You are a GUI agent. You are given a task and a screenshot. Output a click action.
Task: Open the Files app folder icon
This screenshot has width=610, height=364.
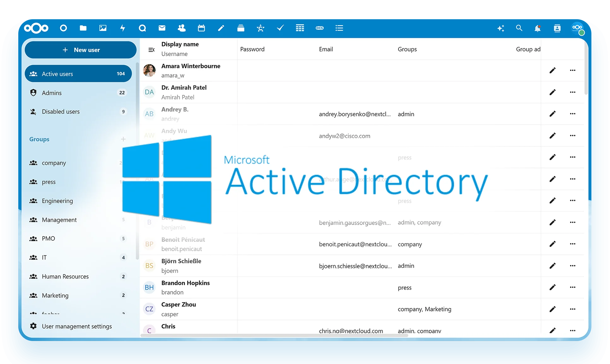(x=83, y=28)
